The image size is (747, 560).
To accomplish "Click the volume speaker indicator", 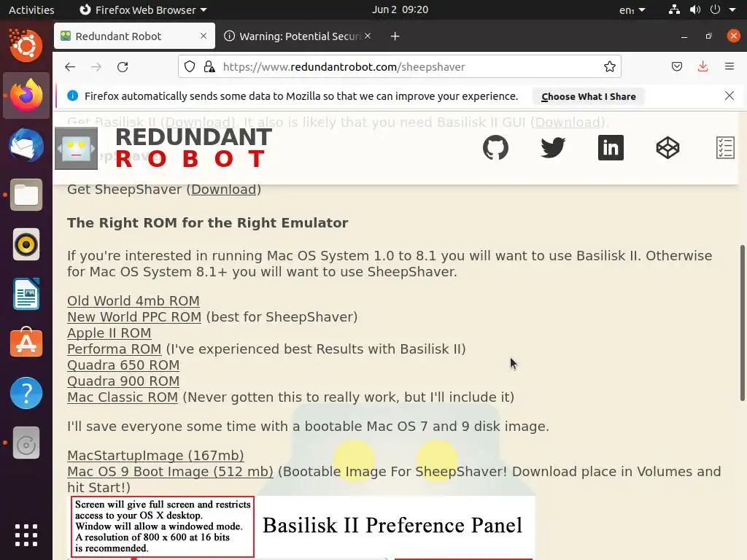I will click(695, 9).
